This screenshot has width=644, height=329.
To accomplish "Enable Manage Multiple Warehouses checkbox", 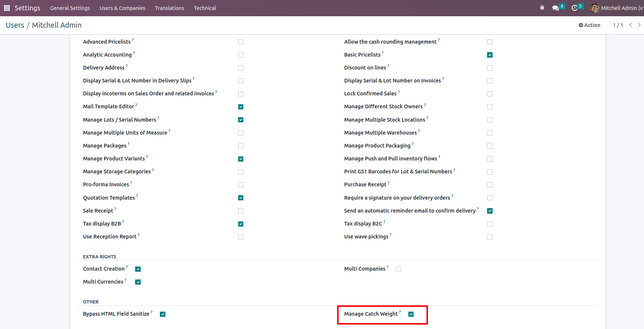I will pyautogui.click(x=490, y=133).
